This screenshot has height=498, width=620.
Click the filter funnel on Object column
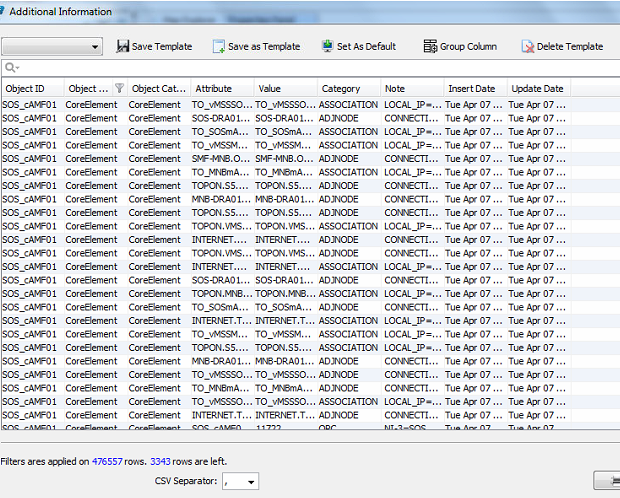(119, 89)
